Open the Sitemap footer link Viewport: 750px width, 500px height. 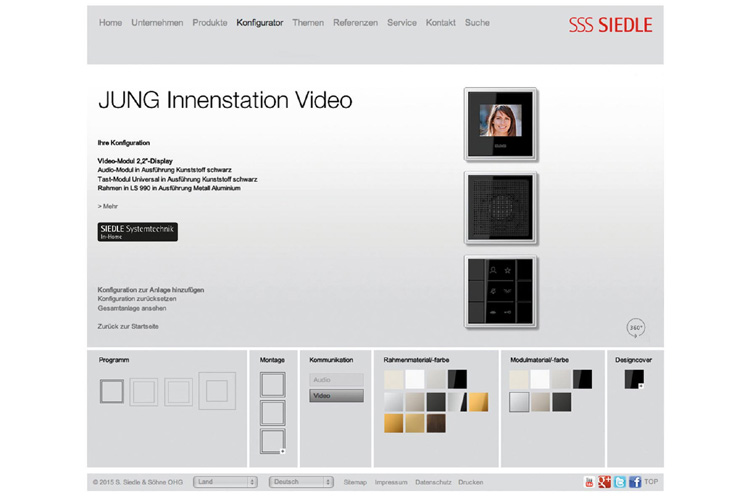click(x=355, y=482)
